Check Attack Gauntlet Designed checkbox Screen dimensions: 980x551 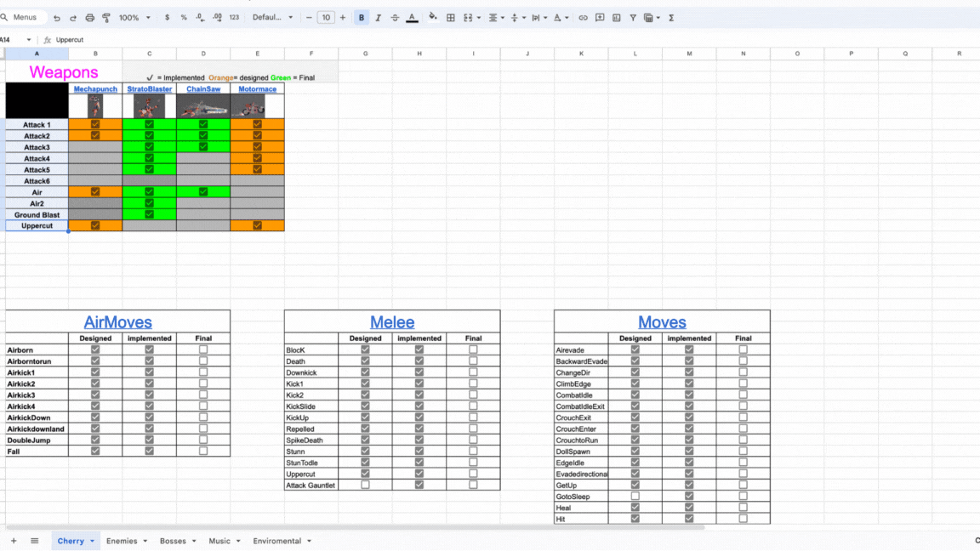point(365,485)
